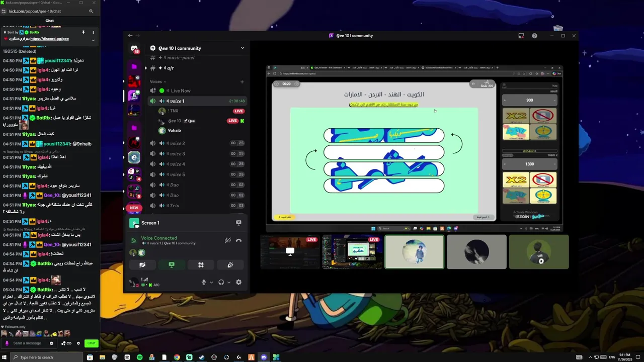Expand Qee 10 I community server menu
The image size is (644, 362).
pyautogui.click(x=242, y=48)
